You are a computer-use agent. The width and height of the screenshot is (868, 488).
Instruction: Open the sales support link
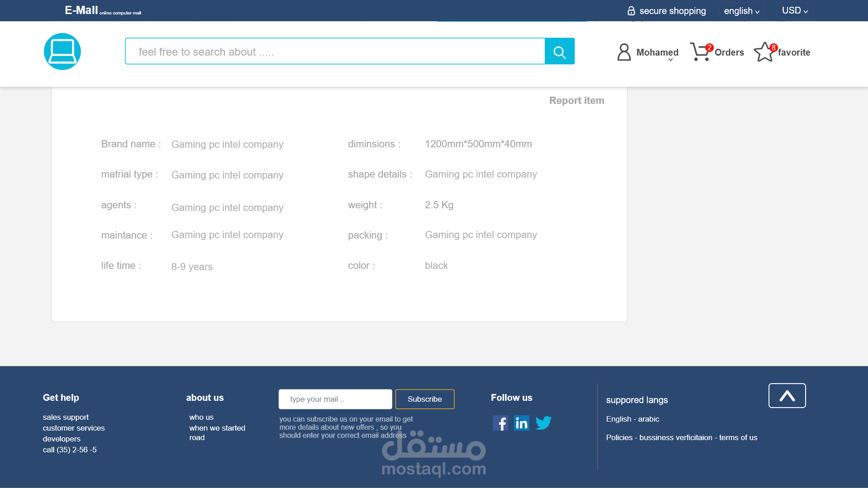click(x=66, y=417)
